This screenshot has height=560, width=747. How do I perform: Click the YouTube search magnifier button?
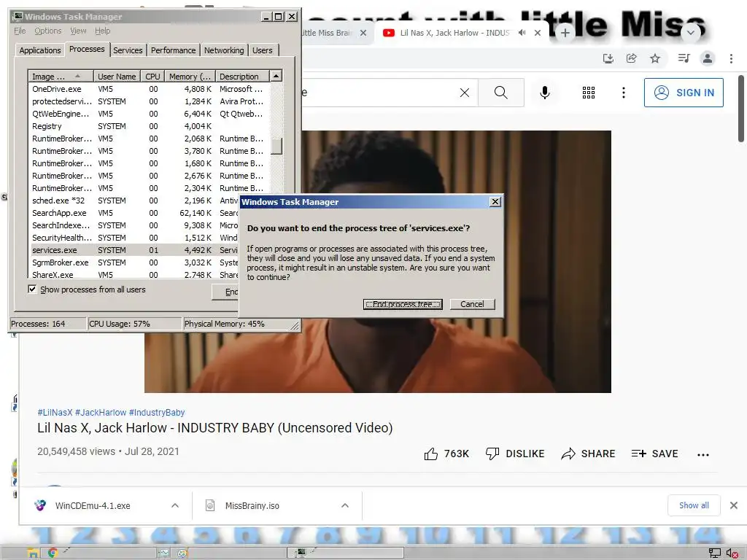pyautogui.click(x=500, y=93)
